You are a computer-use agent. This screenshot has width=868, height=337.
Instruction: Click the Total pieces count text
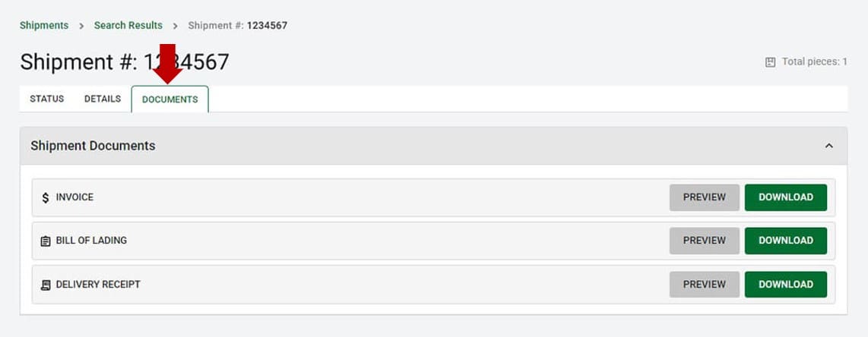[x=815, y=62]
